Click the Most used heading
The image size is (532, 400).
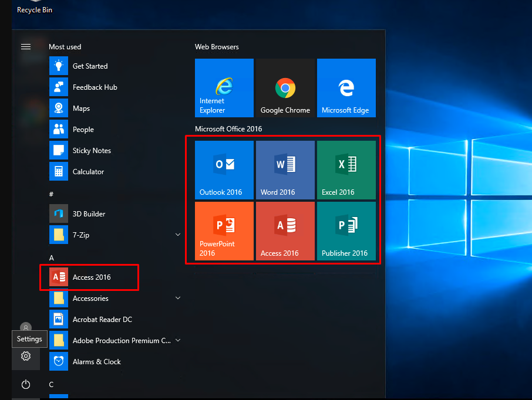pos(65,47)
